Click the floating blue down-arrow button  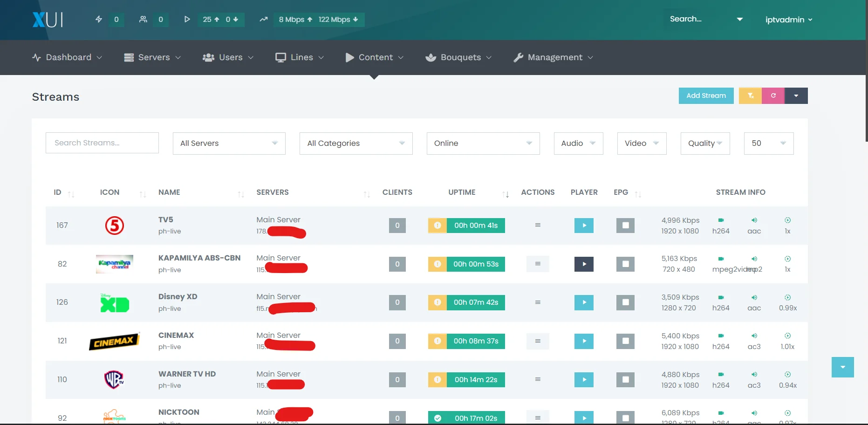(x=842, y=367)
